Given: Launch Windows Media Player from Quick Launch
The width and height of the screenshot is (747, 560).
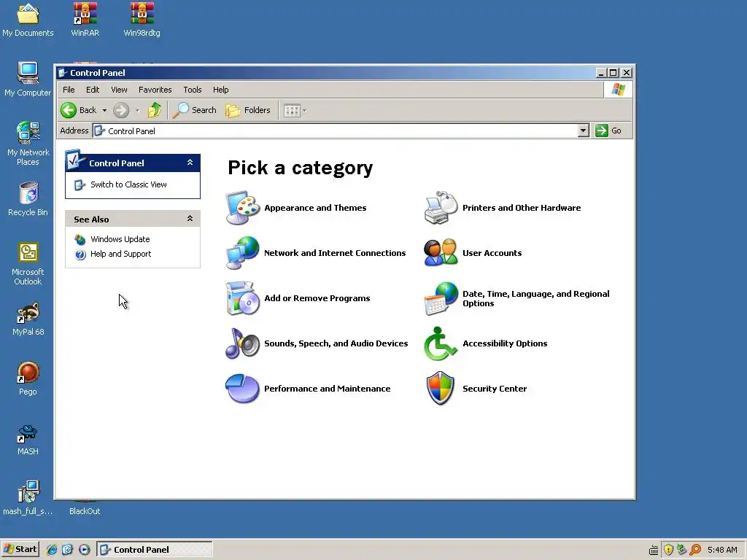Looking at the screenshot, I should (x=85, y=550).
